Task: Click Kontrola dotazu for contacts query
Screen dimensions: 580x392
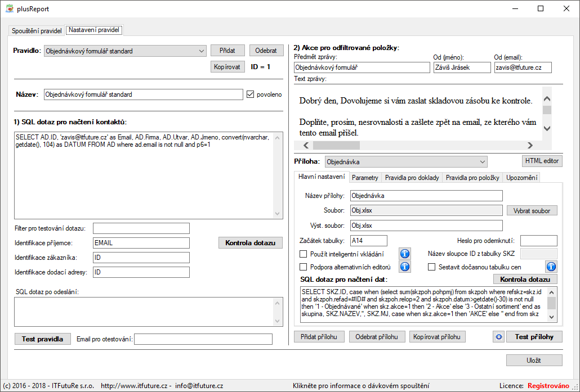Action: (251, 243)
